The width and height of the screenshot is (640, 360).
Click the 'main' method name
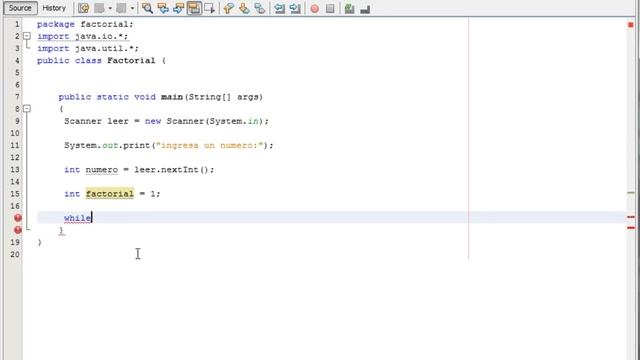172,97
